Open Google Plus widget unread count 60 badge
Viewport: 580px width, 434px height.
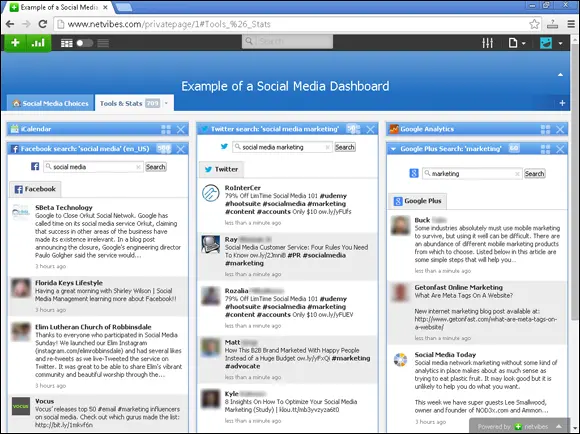[x=514, y=149]
